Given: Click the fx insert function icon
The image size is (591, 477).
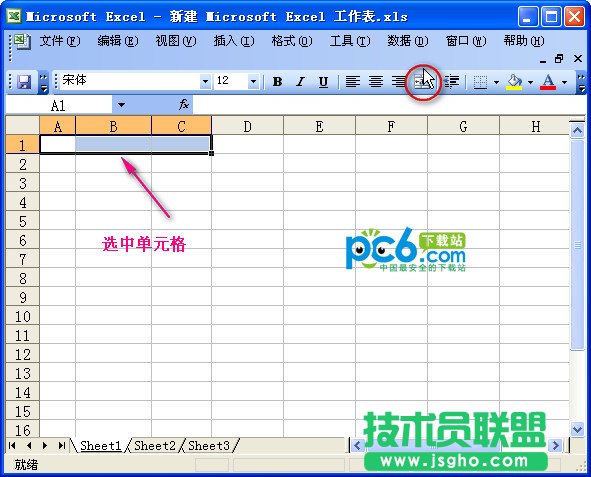Looking at the screenshot, I should click(x=184, y=104).
